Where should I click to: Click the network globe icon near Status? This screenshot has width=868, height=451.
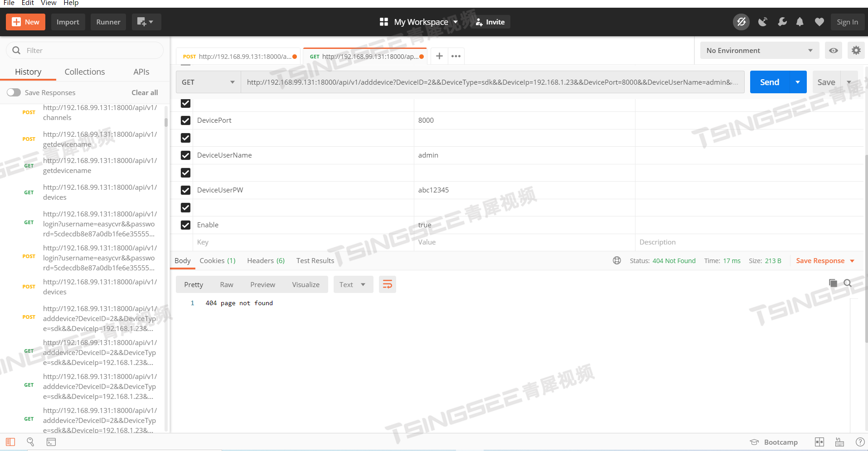pos(617,260)
